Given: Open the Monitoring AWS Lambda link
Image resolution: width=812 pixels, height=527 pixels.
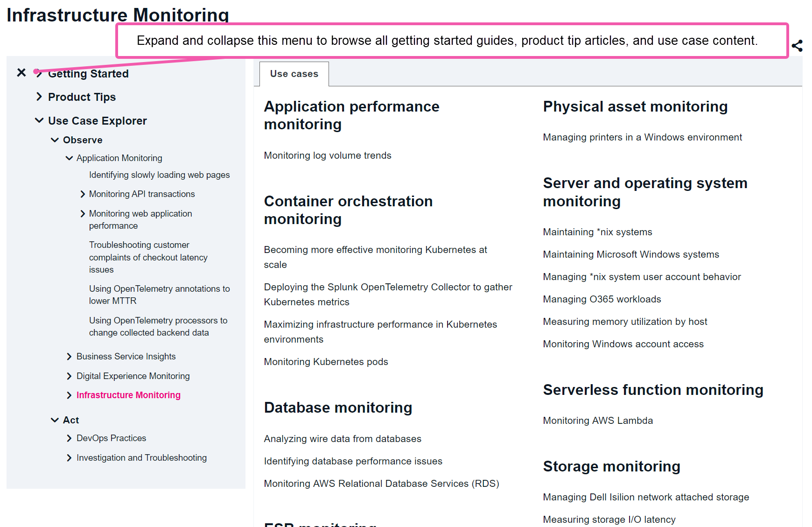Looking at the screenshot, I should click(x=598, y=421).
